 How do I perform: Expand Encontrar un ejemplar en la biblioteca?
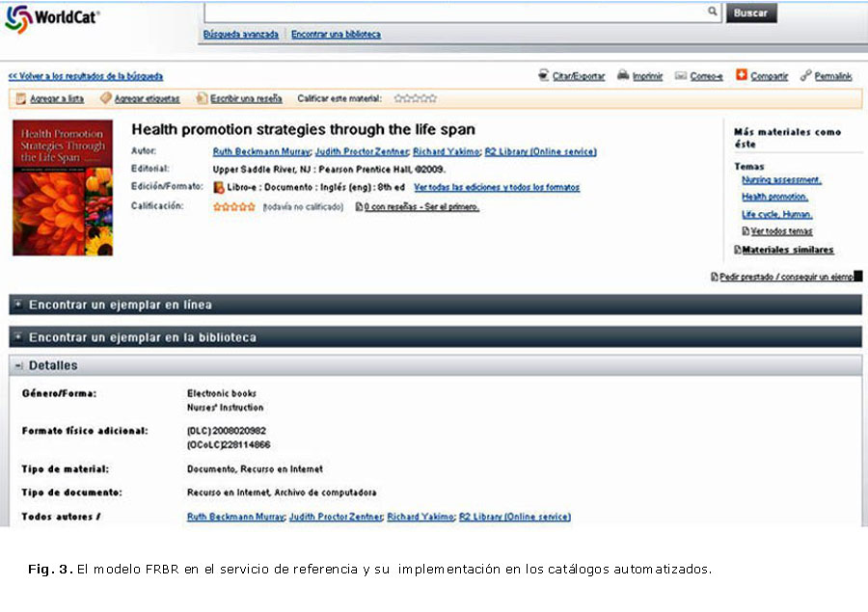click(x=17, y=337)
